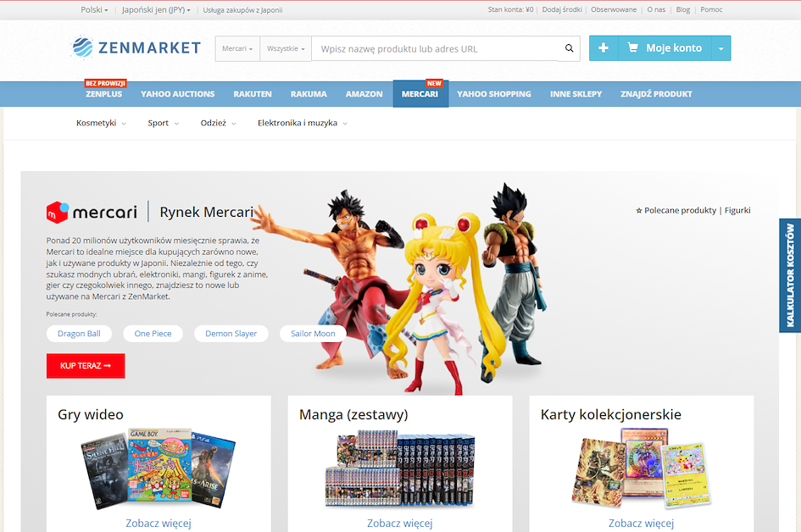The width and height of the screenshot is (801, 532).
Task: Select the Sailor Moon tag
Action: [313, 334]
